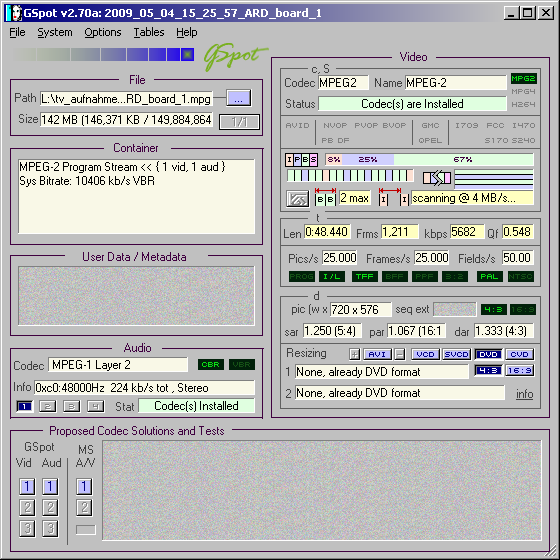Select audio stream 2 button

tap(48, 406)
